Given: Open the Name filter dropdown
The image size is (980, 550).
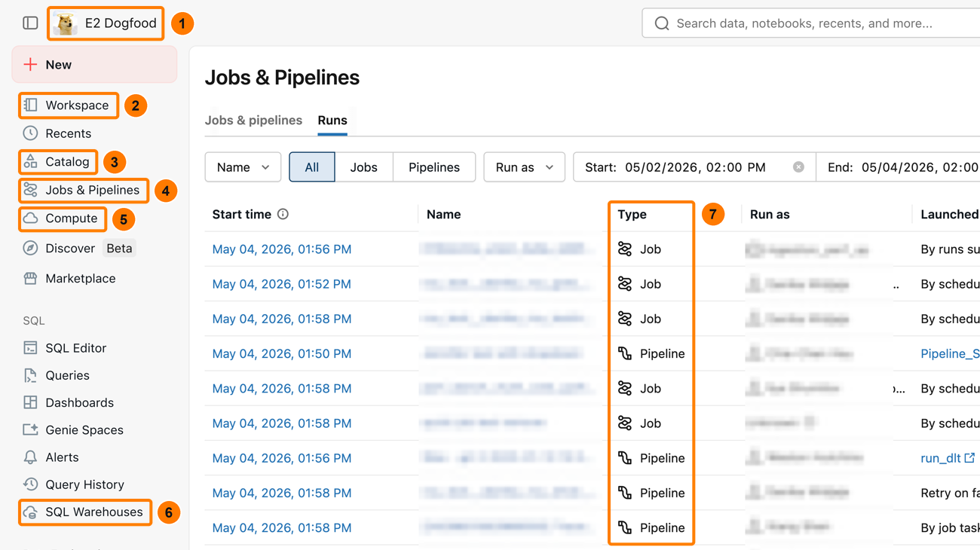Looking at the screenshot, I should coord(243,167).
